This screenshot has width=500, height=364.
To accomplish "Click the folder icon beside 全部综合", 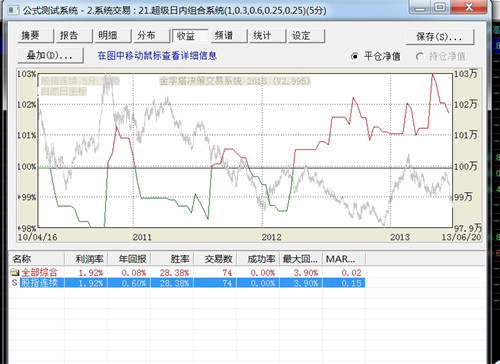I will (15, 272).
